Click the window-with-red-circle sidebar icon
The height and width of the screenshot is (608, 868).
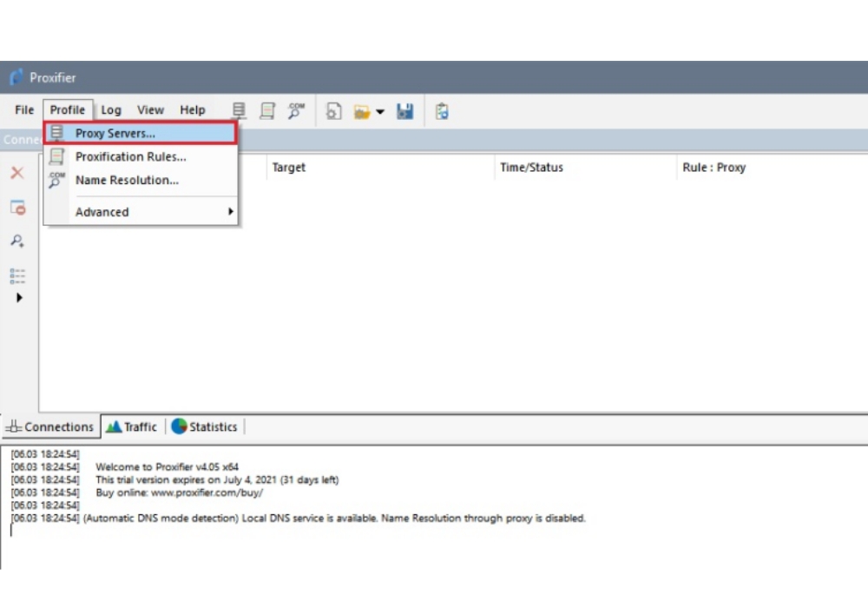click(17, 208)
